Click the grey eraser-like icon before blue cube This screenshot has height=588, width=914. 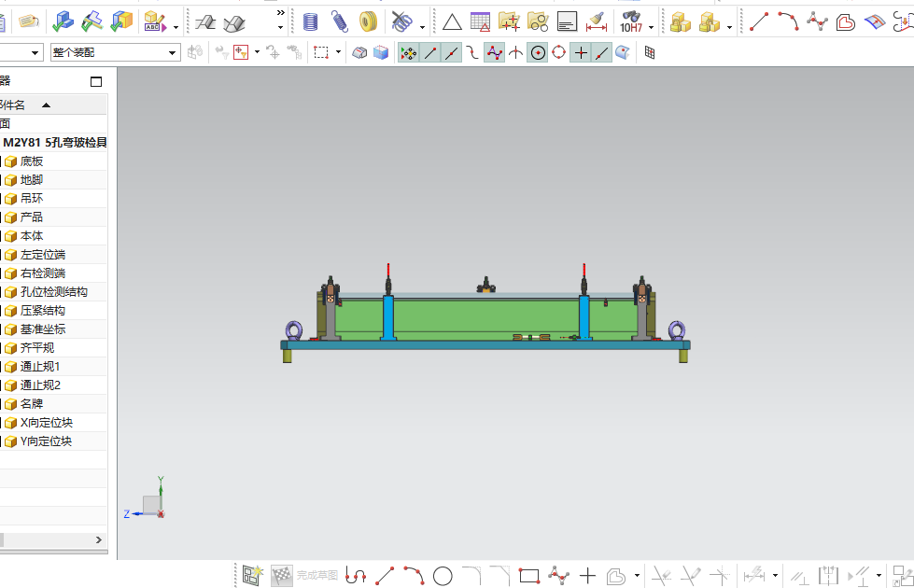(x=359, y=52)
